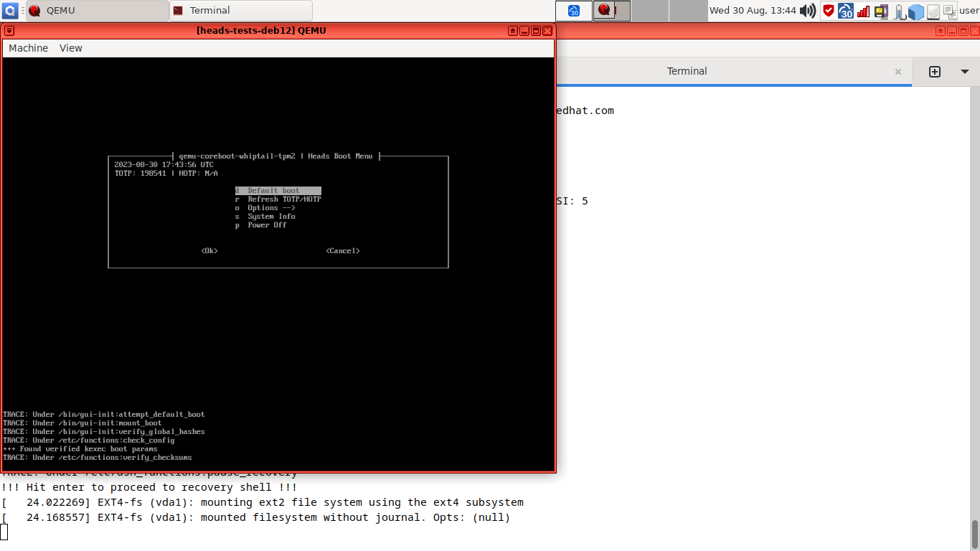This screenshot has height=551, width=980.
Task: Click the signal strength bars tray icon
Action: pos(863,10)
